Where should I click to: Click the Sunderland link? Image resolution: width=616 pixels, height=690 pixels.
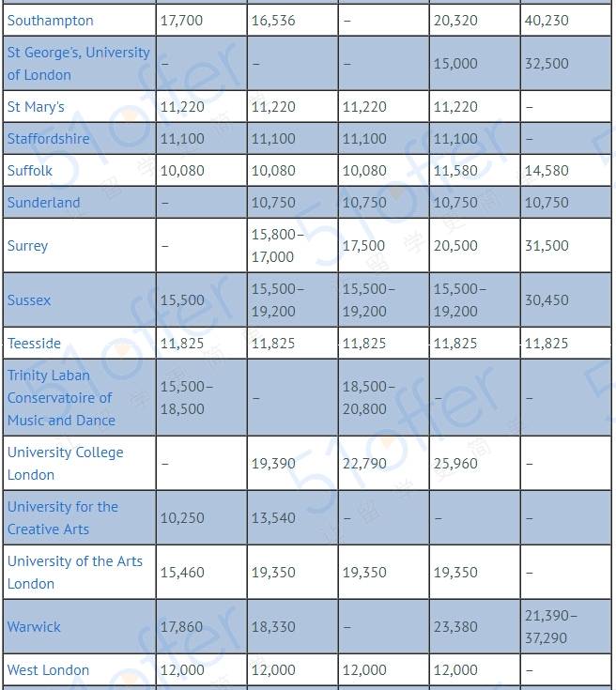coord(43,203)
